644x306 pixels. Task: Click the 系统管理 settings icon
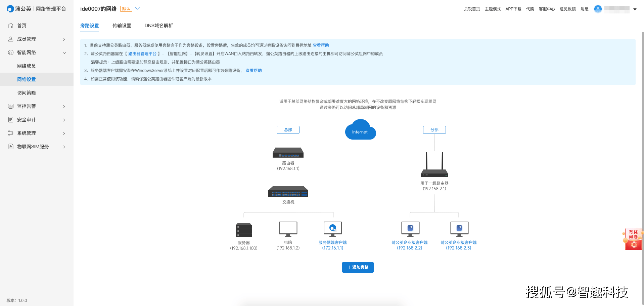click(11, 133)
